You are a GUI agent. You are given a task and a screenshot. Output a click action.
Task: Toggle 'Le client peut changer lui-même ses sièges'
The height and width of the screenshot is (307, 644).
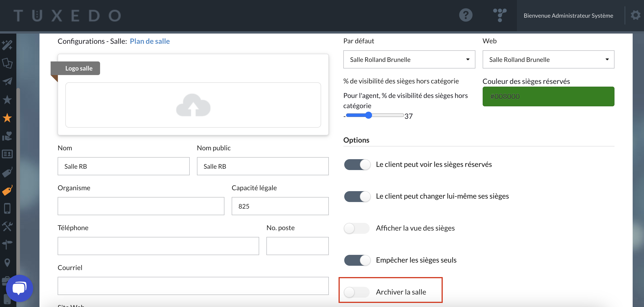(x=357, y=196)
